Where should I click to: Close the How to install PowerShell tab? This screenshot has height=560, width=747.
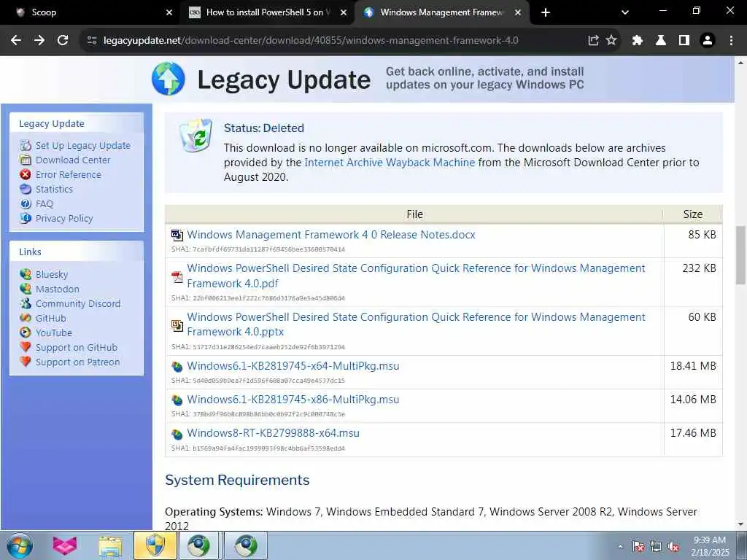coord(344,12)
